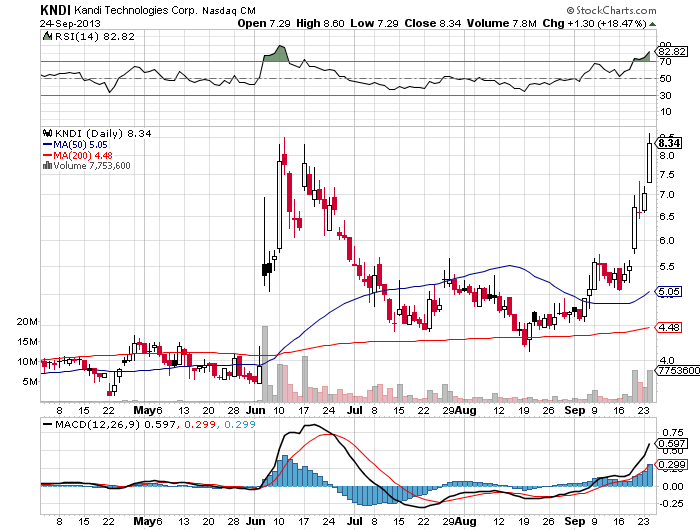Viewport: 700px width, 530px height.
Task: Click the Close 8.34 header value
Action: pyautogui.click(x=433, y=23)
